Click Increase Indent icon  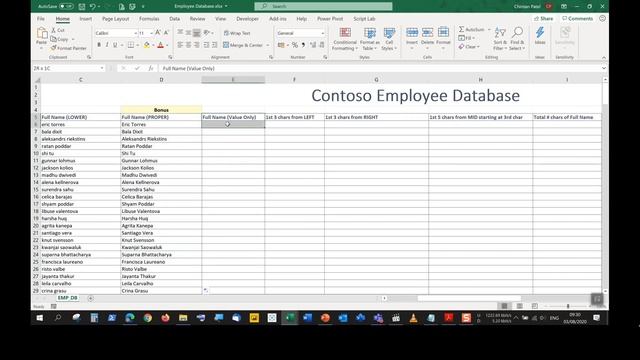215,45
